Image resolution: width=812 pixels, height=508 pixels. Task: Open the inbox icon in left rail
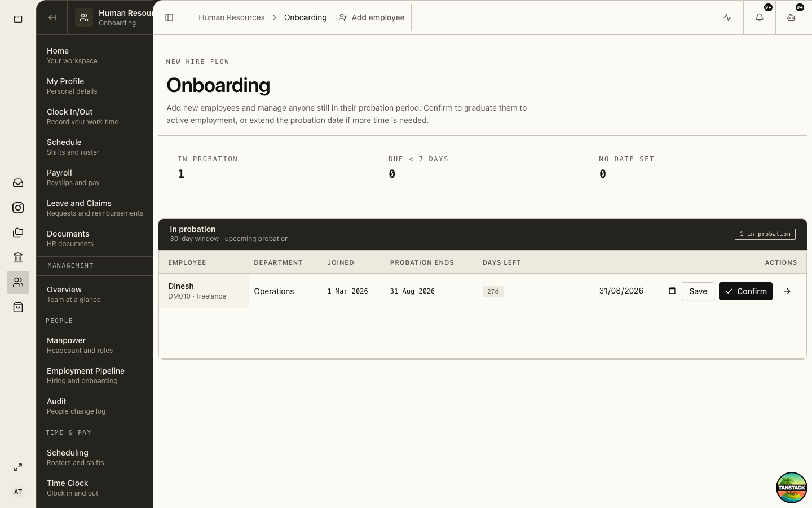[18, 183]
